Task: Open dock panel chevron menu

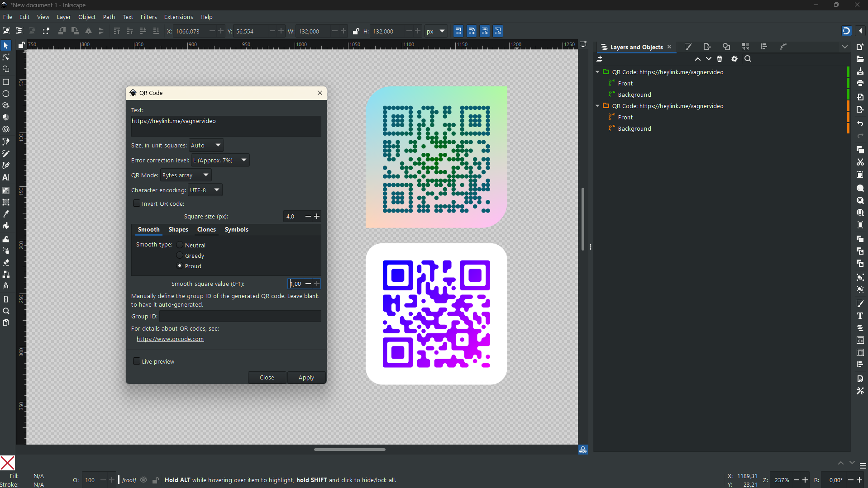Action: 844,47
